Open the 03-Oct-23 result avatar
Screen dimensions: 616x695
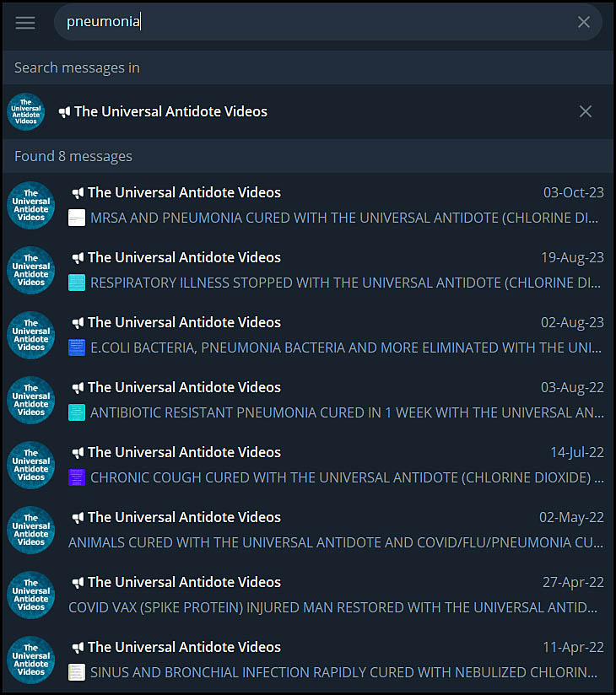[x=31, y=205]
